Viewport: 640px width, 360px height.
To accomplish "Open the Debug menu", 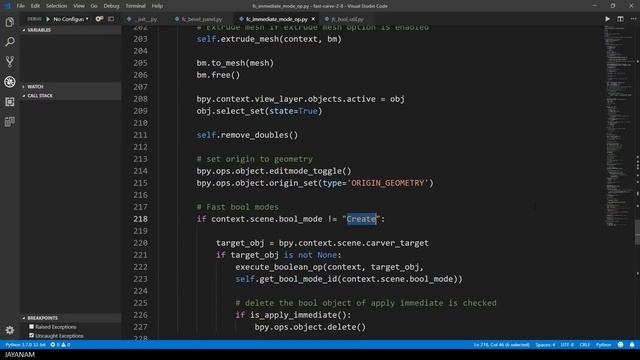I will coord(111,6).
